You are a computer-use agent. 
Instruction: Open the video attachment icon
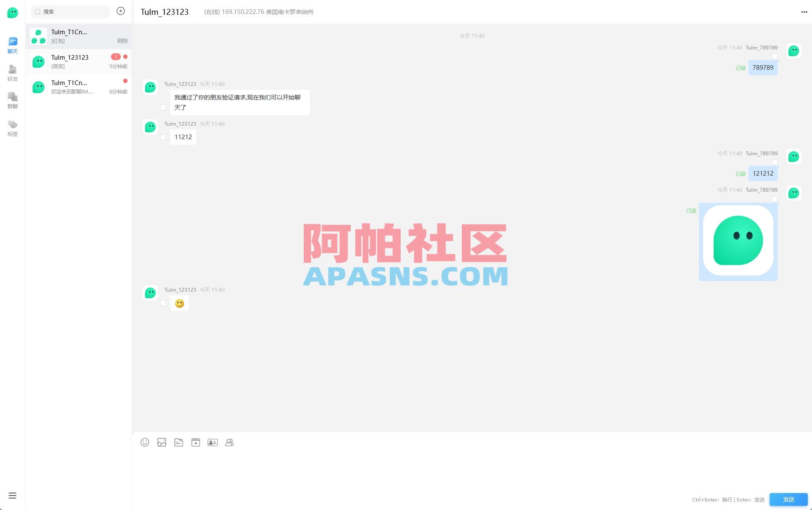tap(196, 442)
